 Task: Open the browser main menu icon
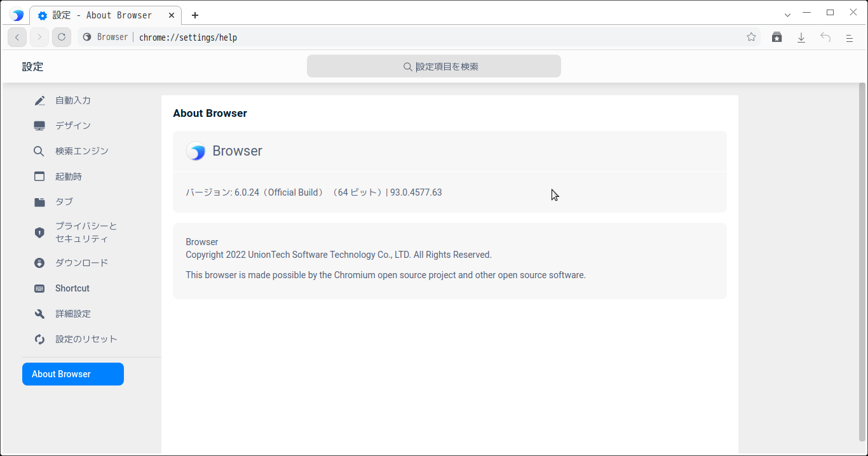[850, 37]
